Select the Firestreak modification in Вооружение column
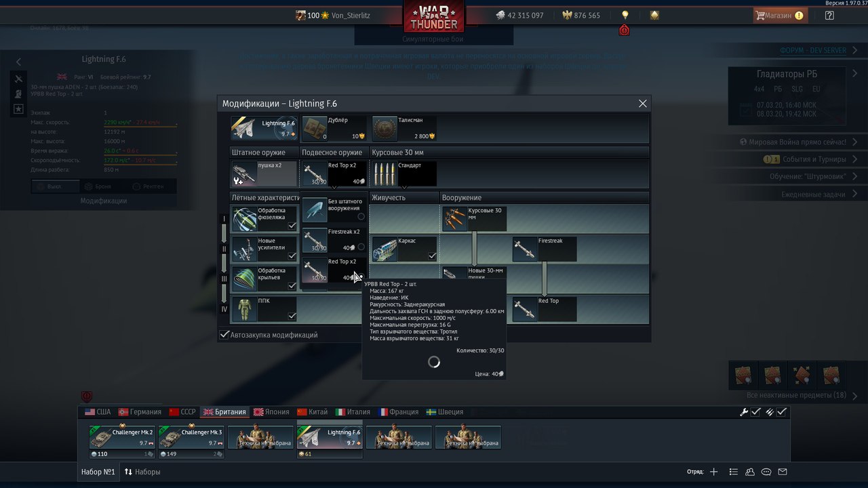 545,249
